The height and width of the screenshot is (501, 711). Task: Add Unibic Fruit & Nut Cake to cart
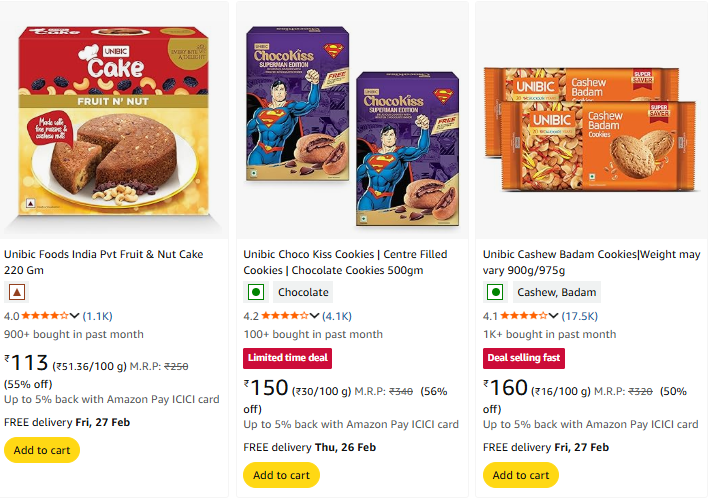(42, 450)
